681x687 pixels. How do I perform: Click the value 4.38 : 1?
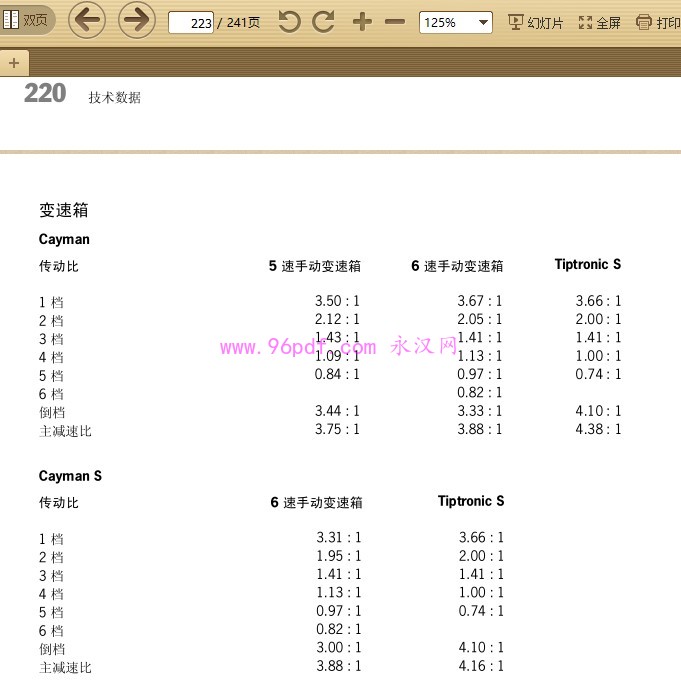coord(598,429)
